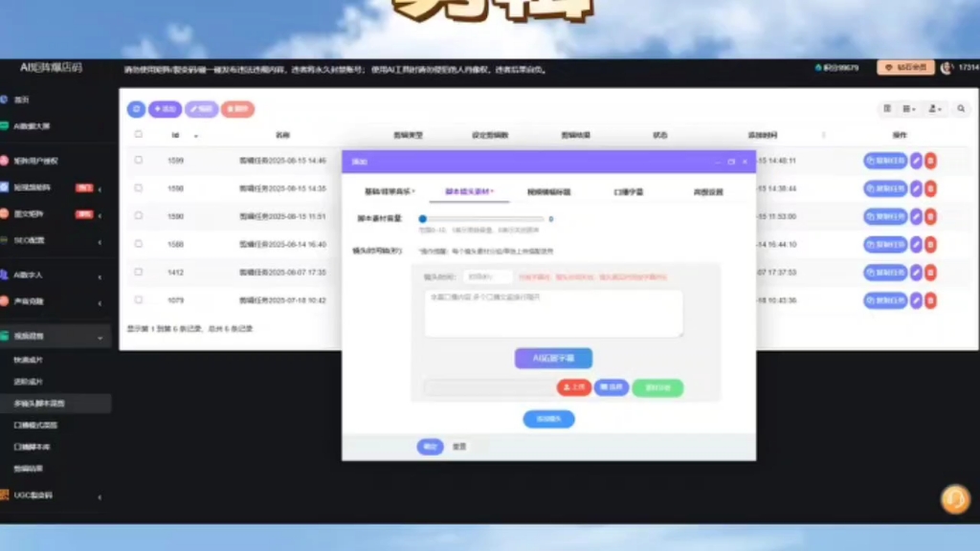Toggle the table view icon beside the columns dropdown
Screen dimensions: 980x551
[887, 109]
